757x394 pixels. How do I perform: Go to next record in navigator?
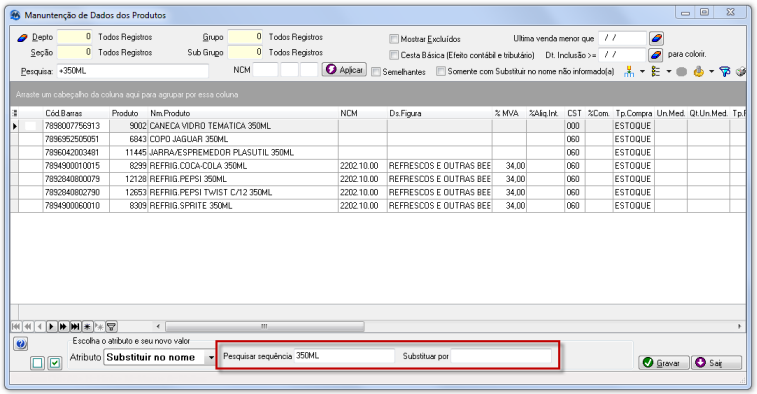tap(51, 327)
